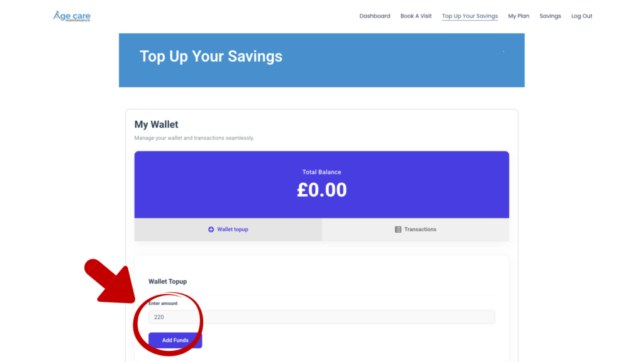Switch to the Wallet topup tab
Screen dimensions: 644x362
pos(228,229)
